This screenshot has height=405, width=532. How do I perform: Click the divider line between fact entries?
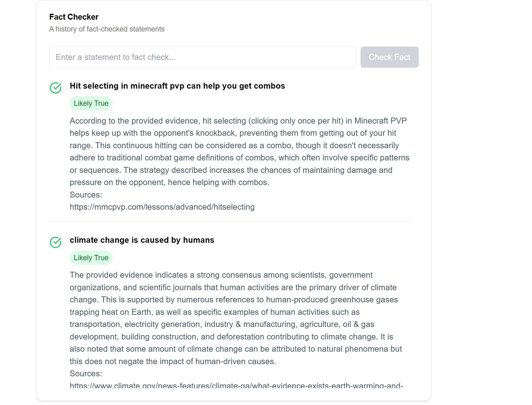[x=230, y=222]
